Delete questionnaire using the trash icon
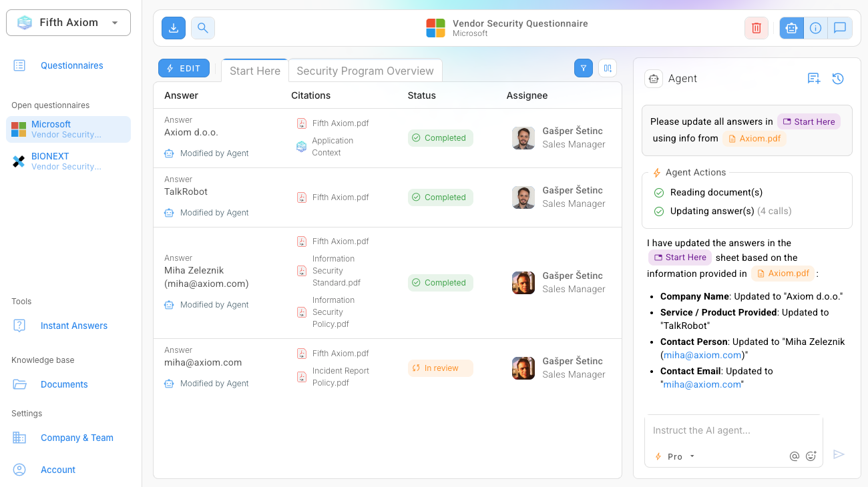 pyautogui.click(x=756, y=28)
